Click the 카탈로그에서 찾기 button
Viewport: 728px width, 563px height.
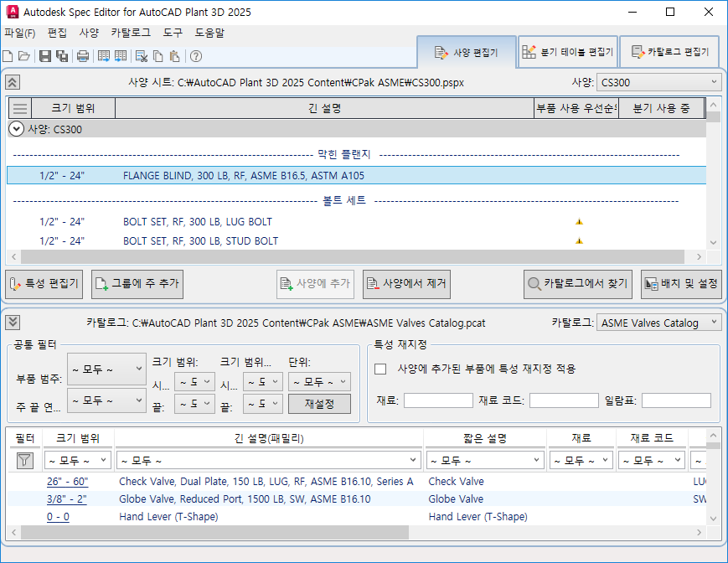(x=578, y=284)
